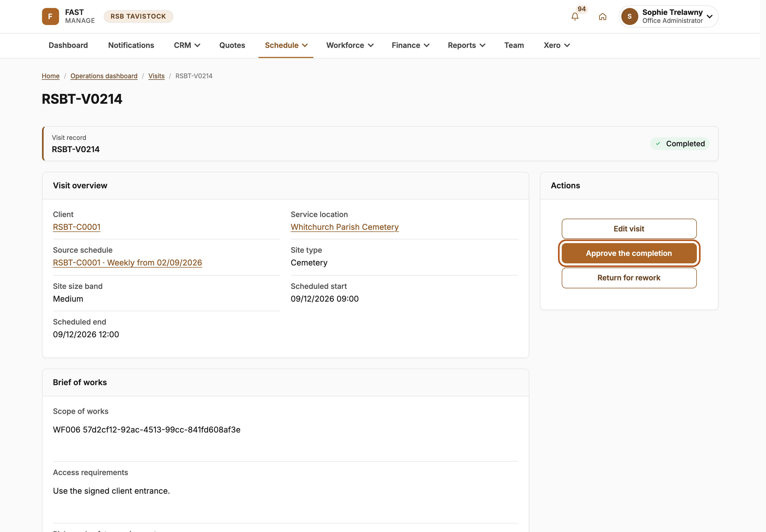The image size is (766, 532).
Task: Click the notification count 94 badge
Action: click(x=582, y=9)
